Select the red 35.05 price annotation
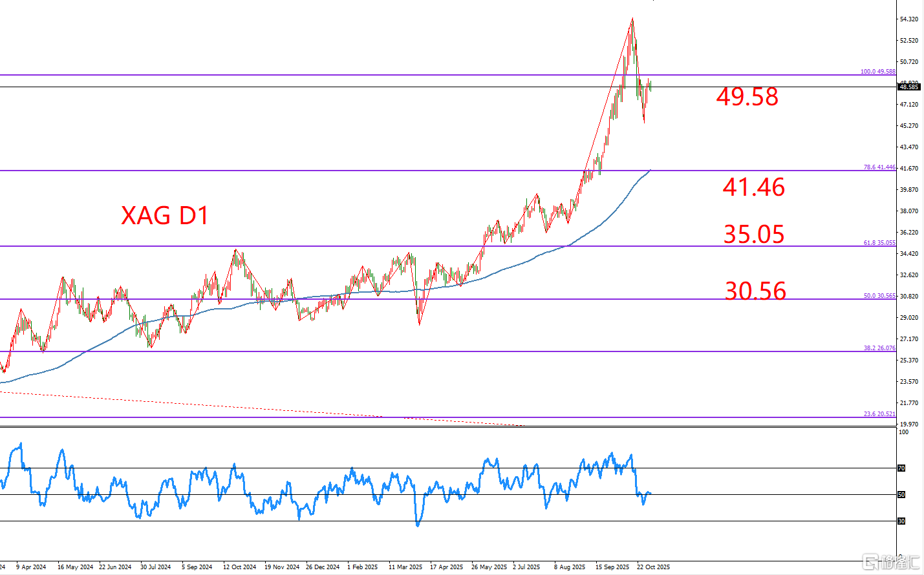 [x=754, y=235]
